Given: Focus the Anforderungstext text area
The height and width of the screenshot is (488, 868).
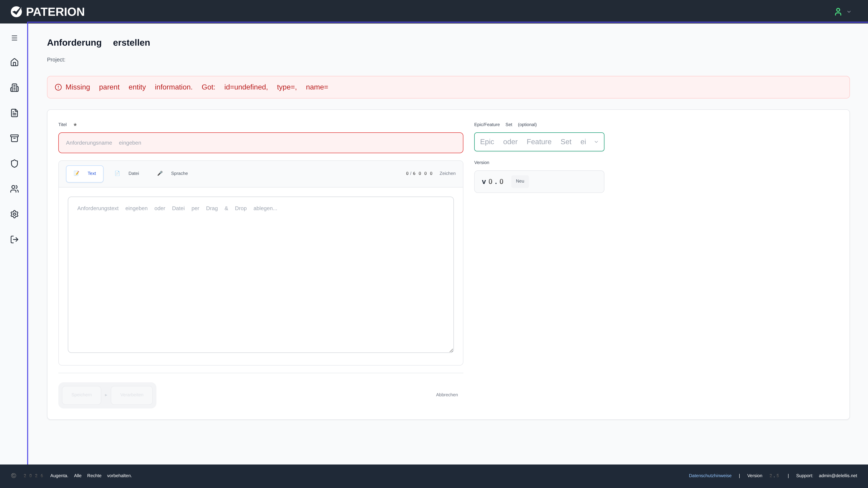Looking at the screenshot, I should tap(260, 274).
